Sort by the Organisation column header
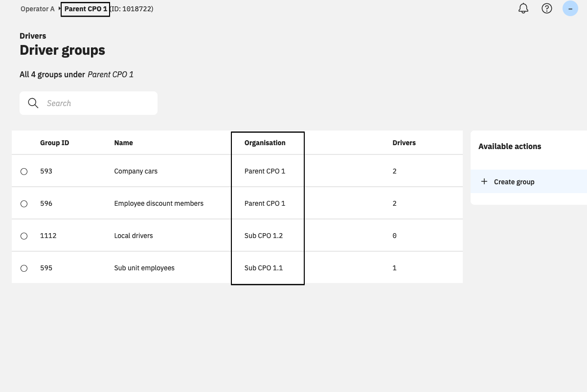 (x=265, y=143)
